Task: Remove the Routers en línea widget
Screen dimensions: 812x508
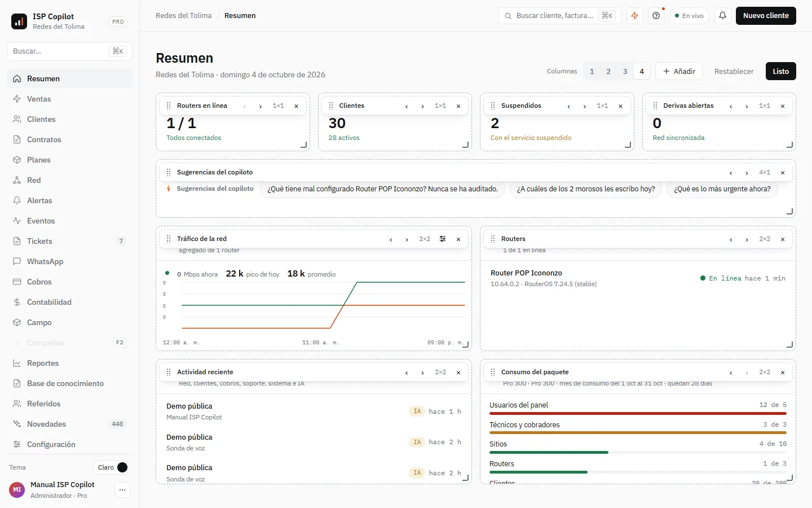Action: point(297,106)
